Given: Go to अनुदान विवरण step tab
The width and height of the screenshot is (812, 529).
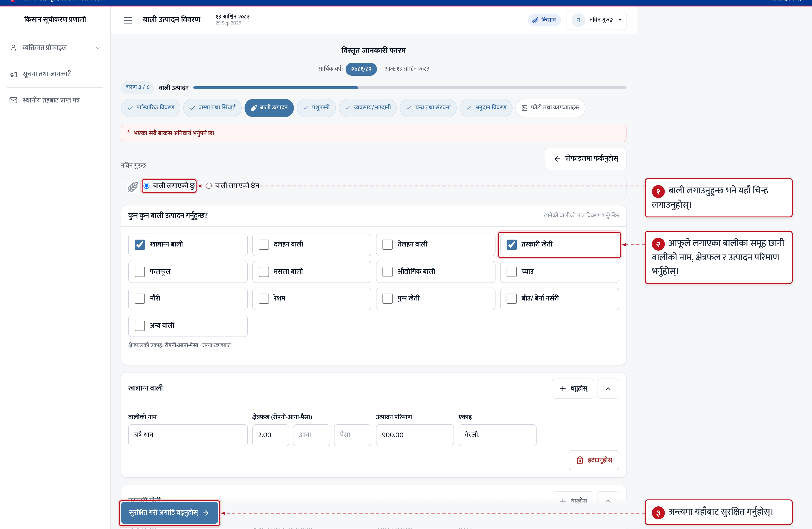Looking at the screenshot, I should point(486,108).
